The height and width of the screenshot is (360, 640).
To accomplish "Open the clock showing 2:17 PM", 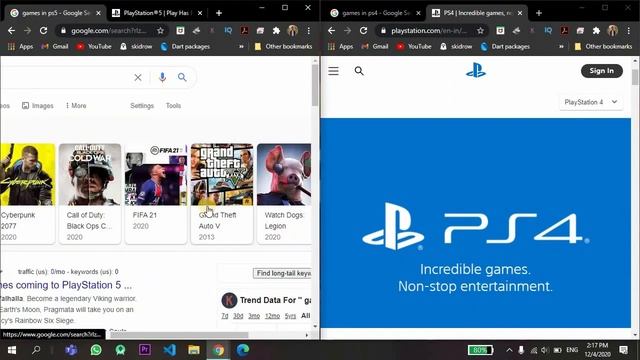I will pyautogui.click(x=598, y=350).
